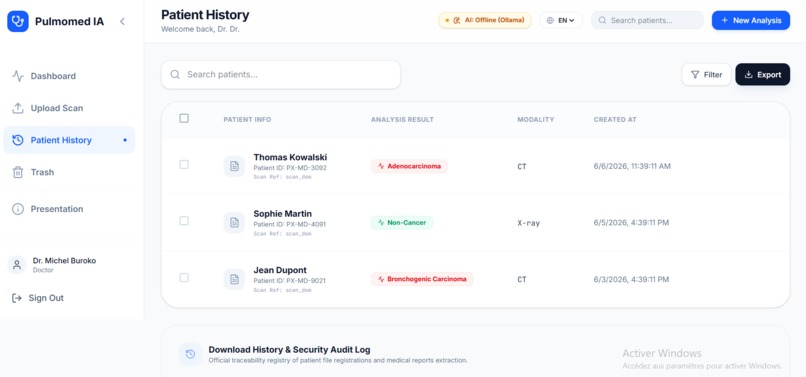Check the Sophie Martin row checkbox

pos(184,221)
